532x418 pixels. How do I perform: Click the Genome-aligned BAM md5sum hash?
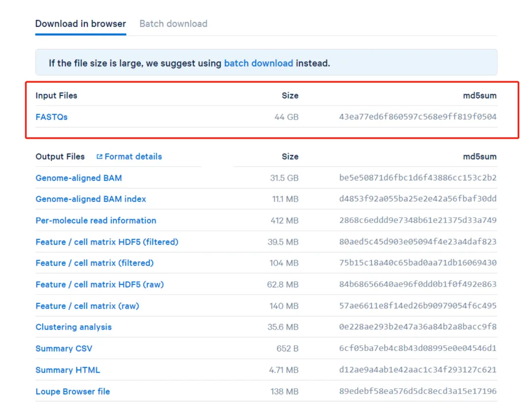pyautogui.click(x=418, y=178)
